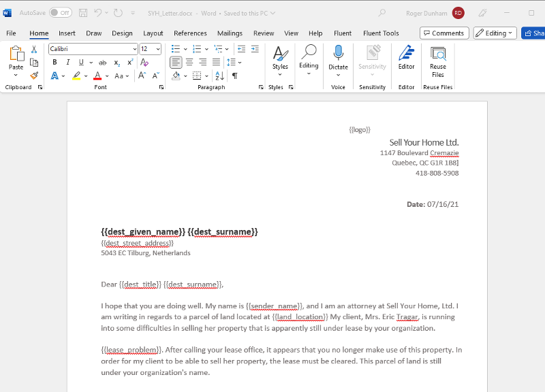Expand the Editing mode dropdown
This screenshot has height=392, width=545.
(x=495, y=33)
